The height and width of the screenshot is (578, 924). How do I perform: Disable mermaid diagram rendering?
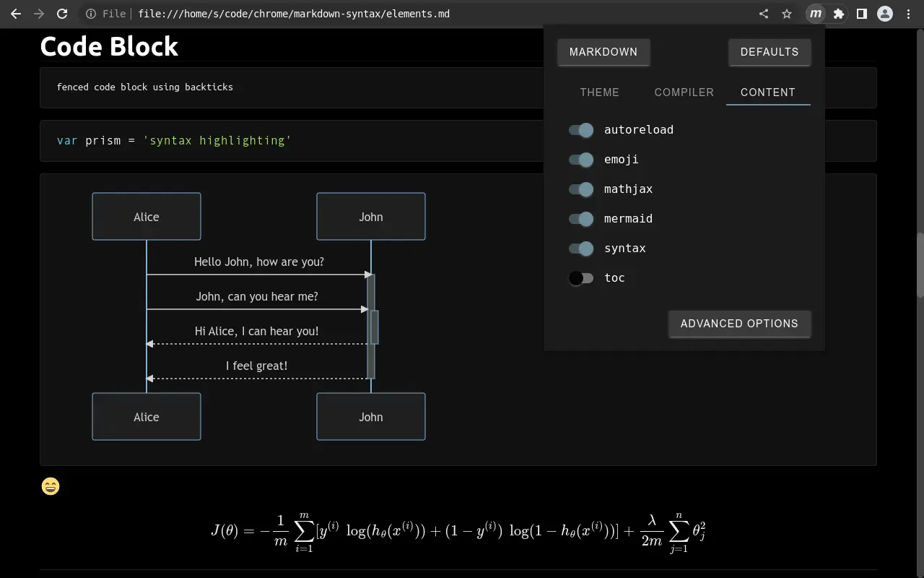(581, 219)
